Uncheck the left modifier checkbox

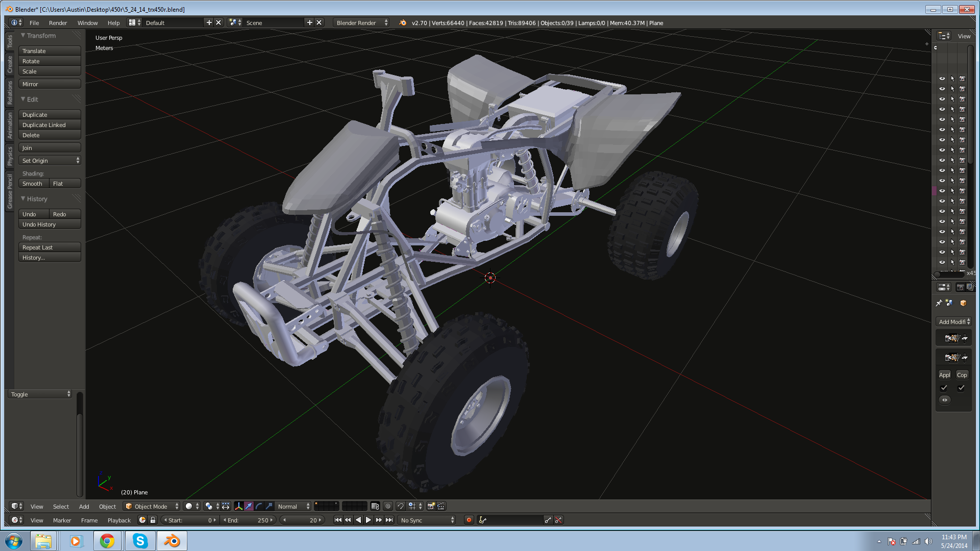[x=944, y=388]
